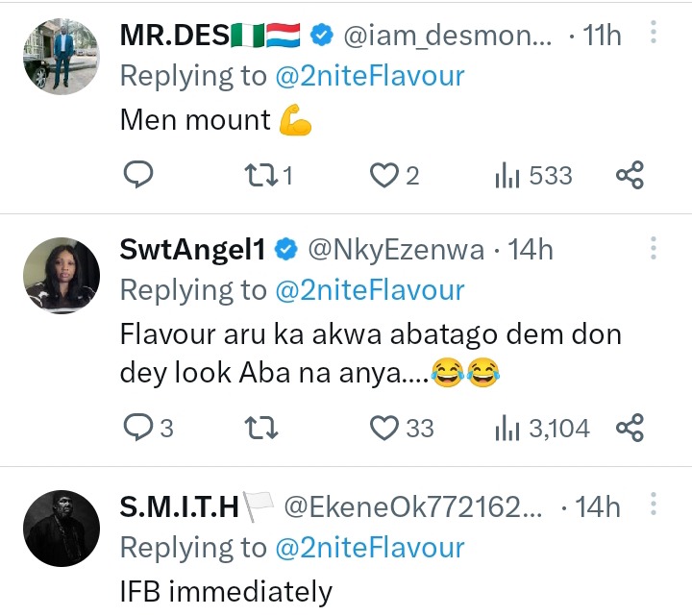Retweet MR.DES's 'Men mount' tweet
Image resolution: width=692 pixels, height=616 pixels.
click(x=259, y=175)
